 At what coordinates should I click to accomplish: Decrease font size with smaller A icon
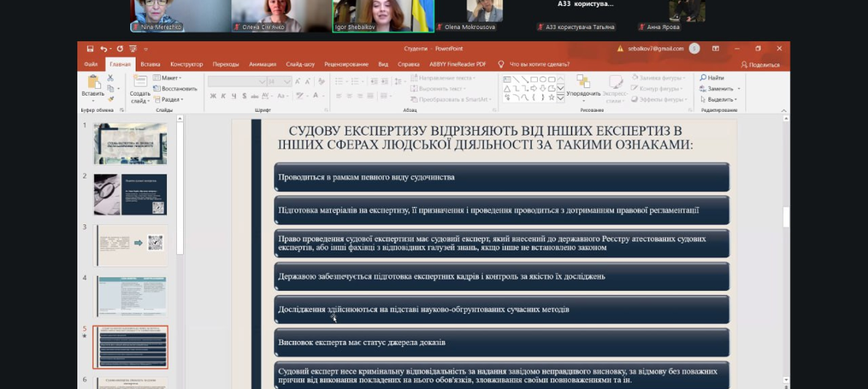(x=308, y=81)
